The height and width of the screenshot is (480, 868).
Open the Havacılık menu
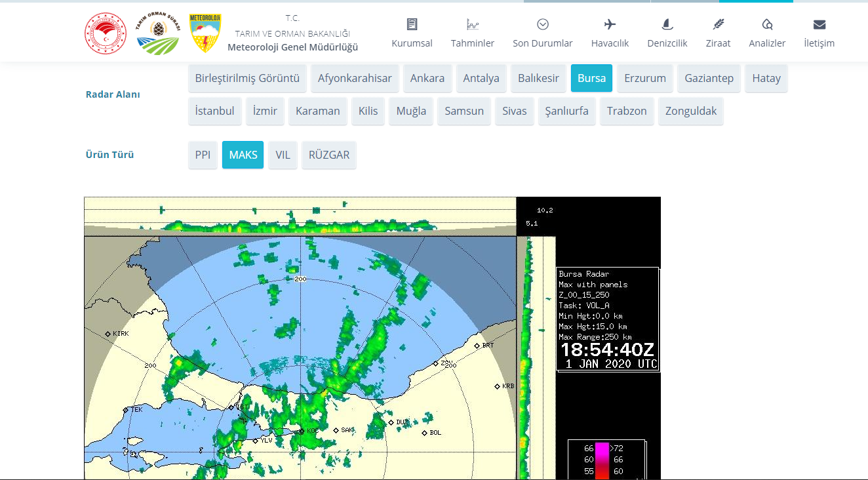click(x=610, y=43)
